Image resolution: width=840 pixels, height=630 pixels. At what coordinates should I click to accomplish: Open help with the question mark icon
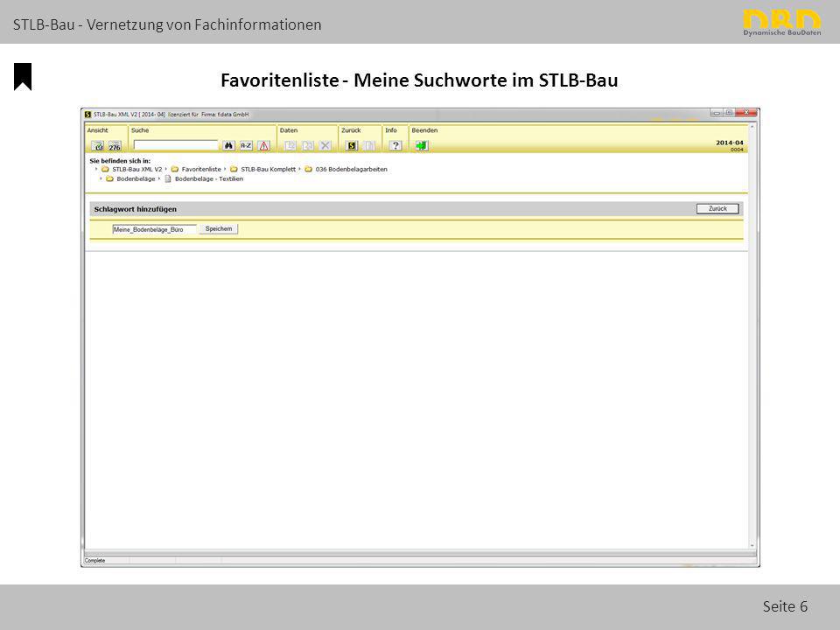pos(395,146)
